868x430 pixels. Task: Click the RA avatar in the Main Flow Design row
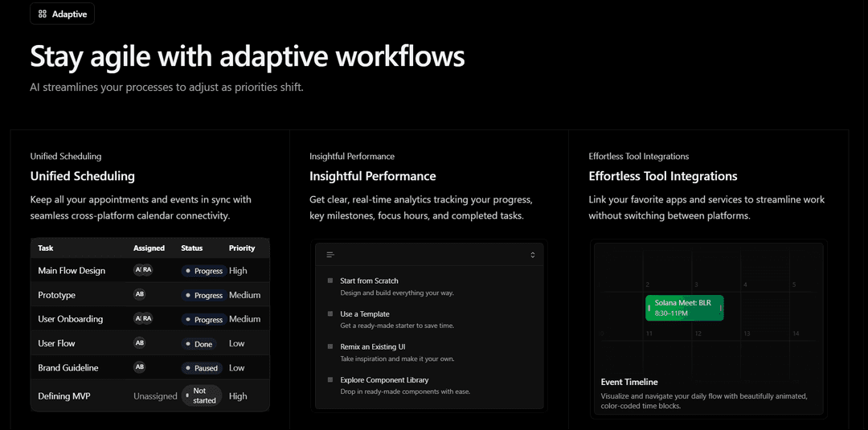point(147,270)
